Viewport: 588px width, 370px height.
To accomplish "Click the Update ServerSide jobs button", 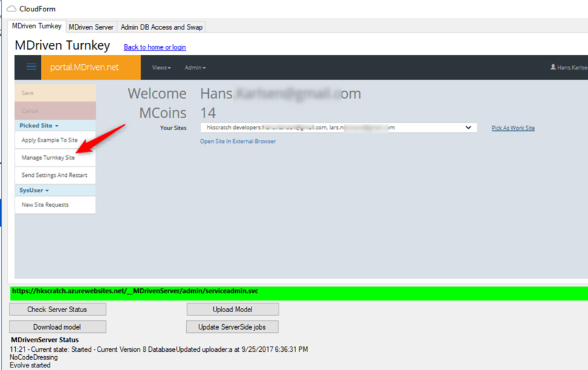I will [232, 327].
